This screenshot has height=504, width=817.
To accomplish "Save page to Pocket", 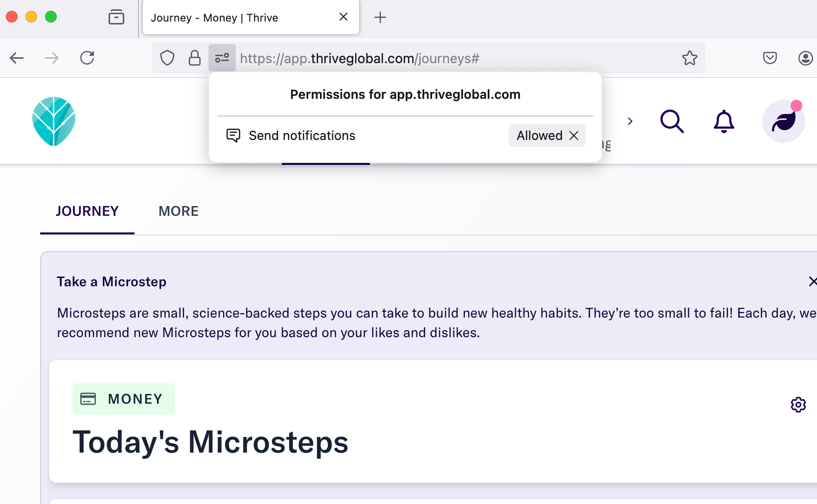I will pos(770,58).
